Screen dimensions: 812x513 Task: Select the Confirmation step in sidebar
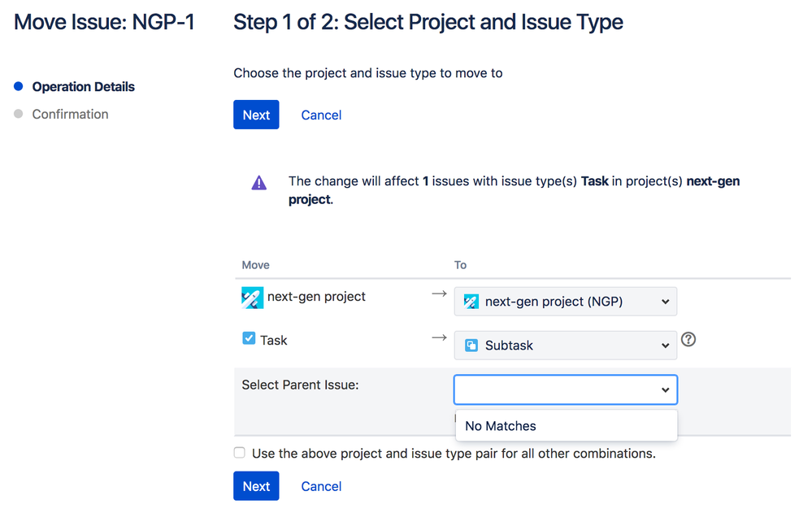tap(70, 115)
